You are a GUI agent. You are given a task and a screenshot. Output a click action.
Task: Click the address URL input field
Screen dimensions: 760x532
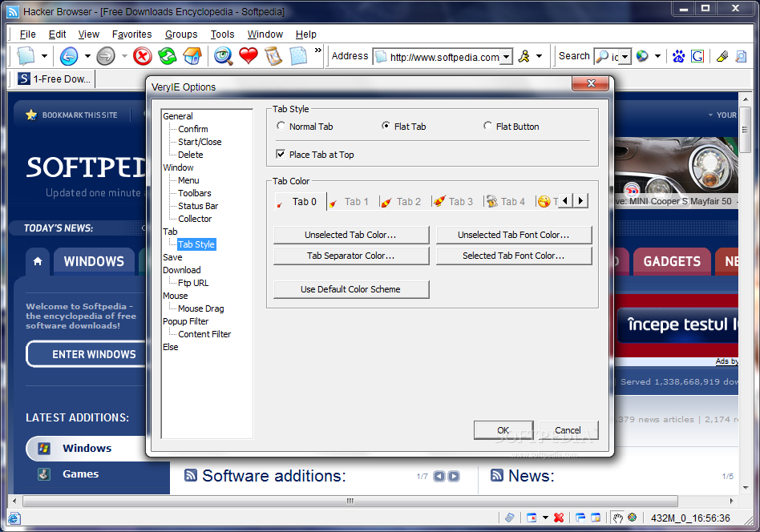click(x=438, y=57)
